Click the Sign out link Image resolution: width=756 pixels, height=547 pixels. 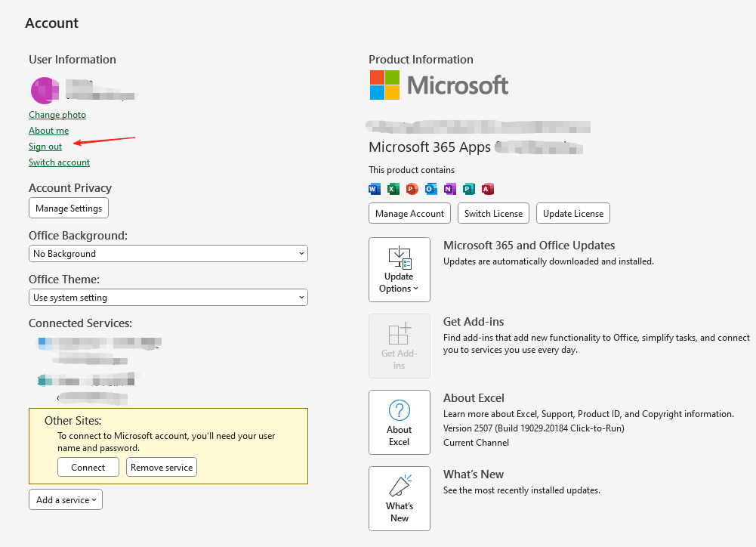[45, 147]
